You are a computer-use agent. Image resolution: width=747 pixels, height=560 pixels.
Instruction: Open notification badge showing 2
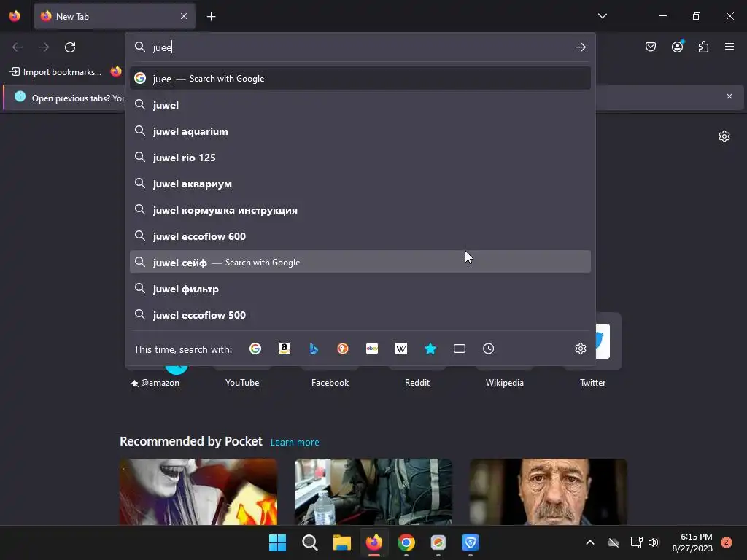727,542
